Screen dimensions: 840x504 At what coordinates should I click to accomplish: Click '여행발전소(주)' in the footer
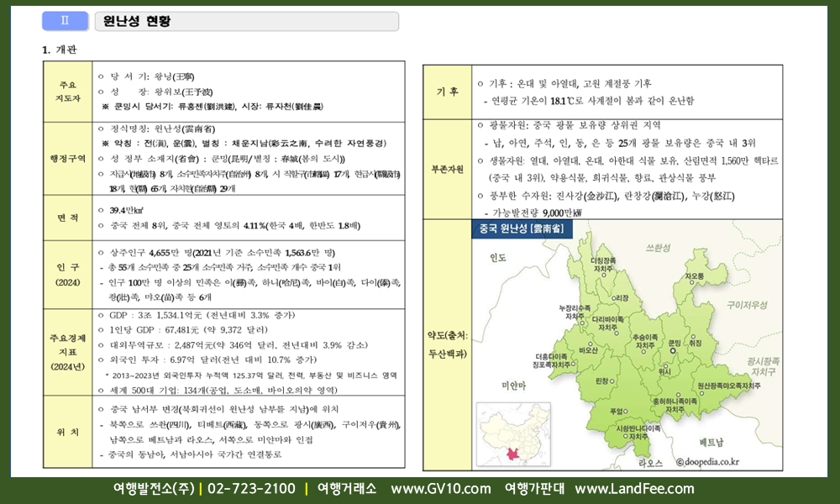pos(154,489)
